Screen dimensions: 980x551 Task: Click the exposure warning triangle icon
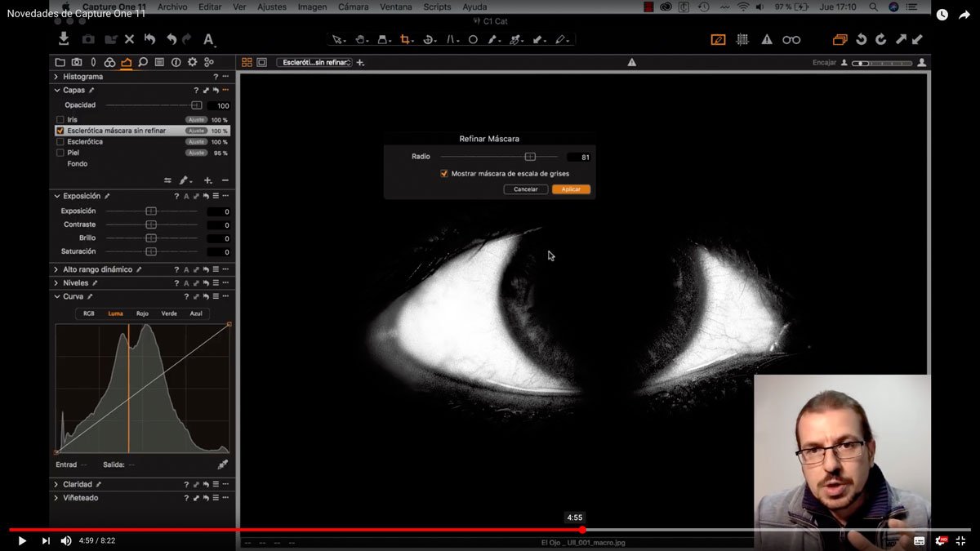[767, 39]
